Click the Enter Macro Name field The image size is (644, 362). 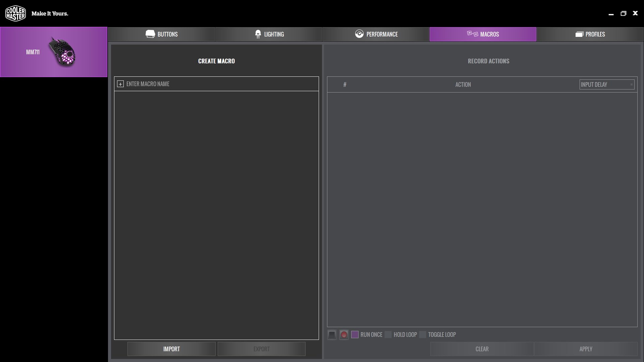tap(220, 84)
